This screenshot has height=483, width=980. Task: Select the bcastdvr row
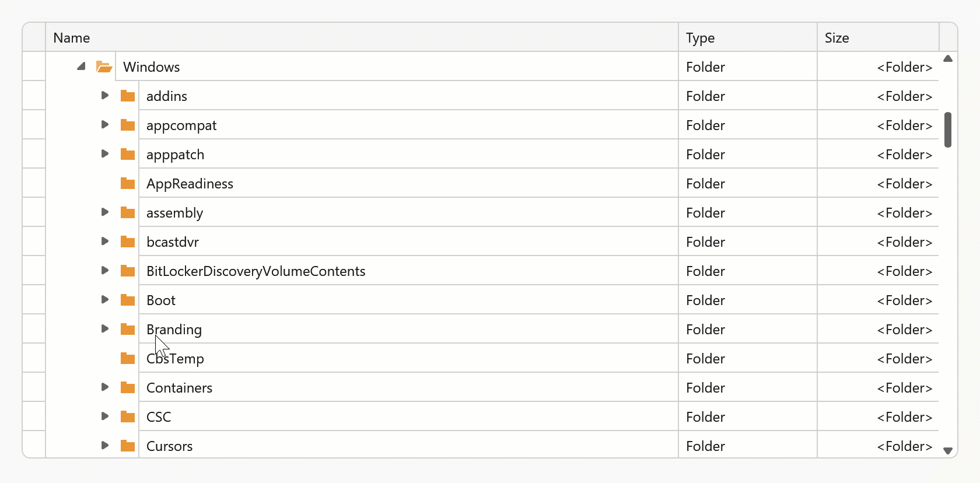click(x=408, y=241)
